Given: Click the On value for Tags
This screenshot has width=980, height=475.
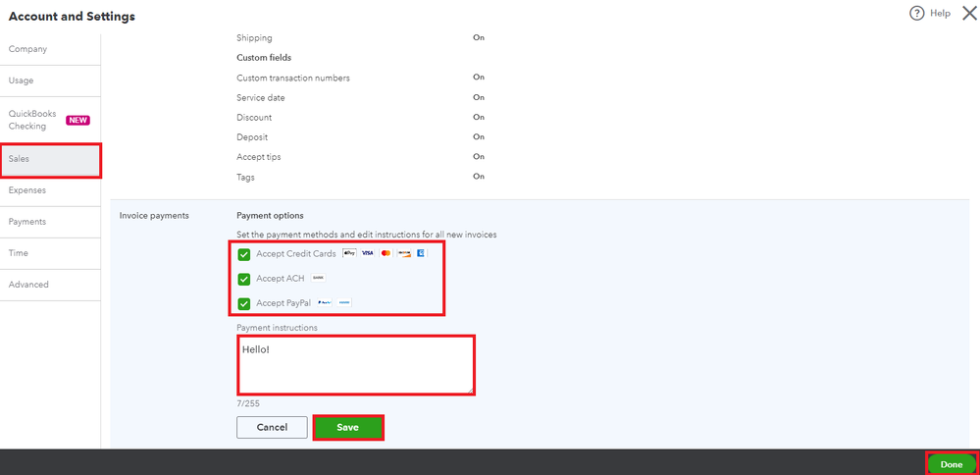Looking at the screenshot, I should click(x=479, y=177).
